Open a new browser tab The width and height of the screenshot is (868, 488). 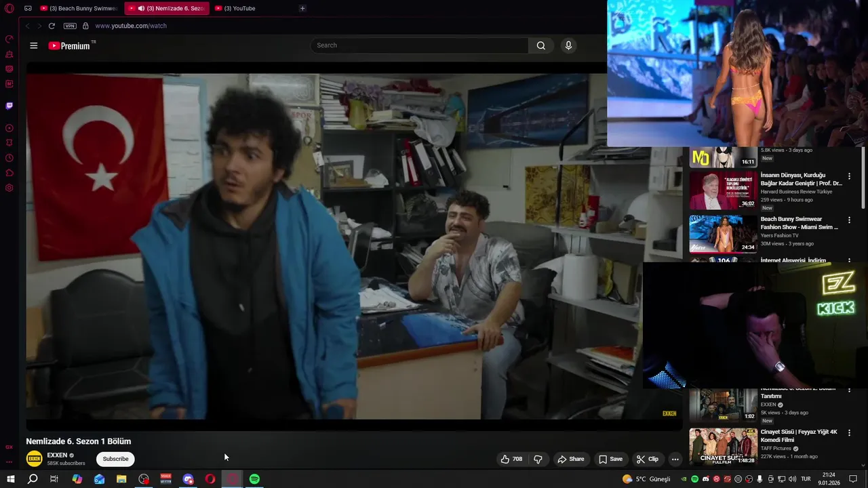302,8
